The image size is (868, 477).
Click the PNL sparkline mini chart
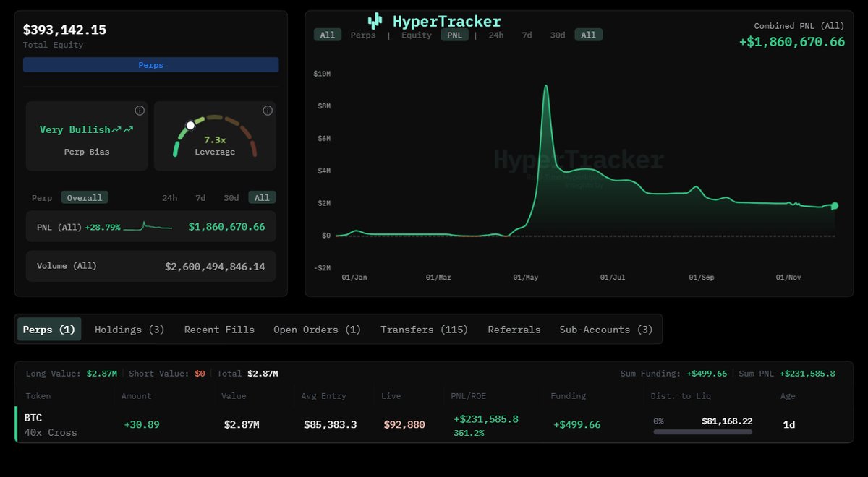(x=148, y=227)
